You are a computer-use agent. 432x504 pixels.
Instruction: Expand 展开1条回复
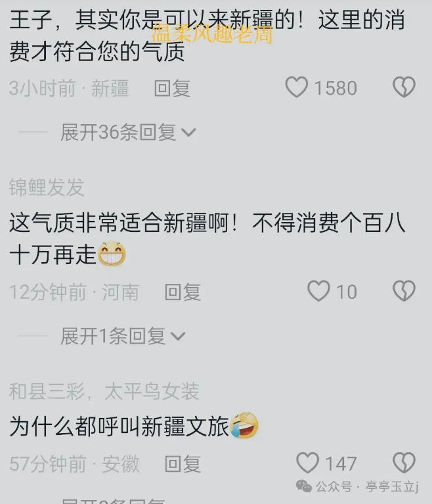[123, 336]
